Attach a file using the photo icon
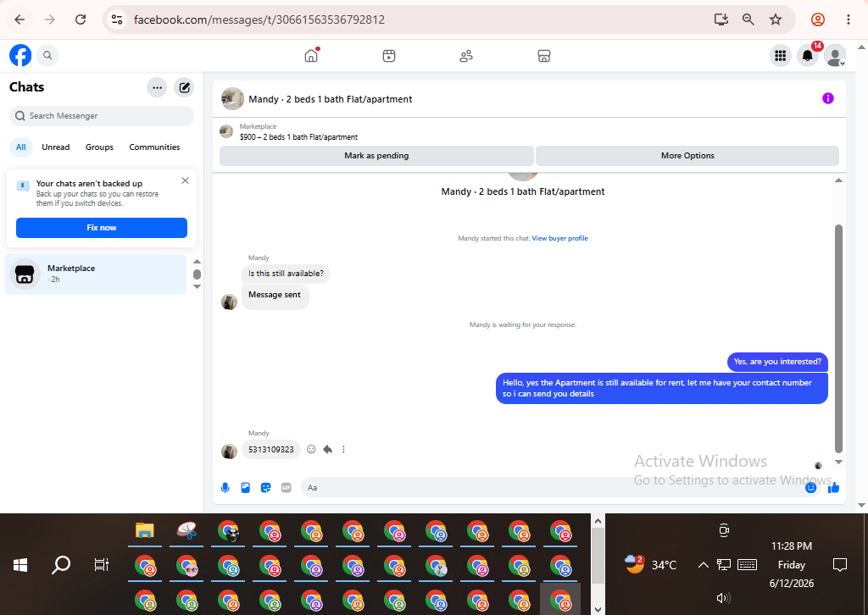This screenshot has width=868, height=615. (245, 487)
